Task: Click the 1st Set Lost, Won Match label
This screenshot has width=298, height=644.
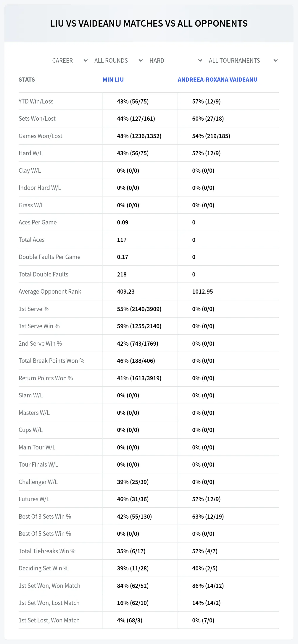Action: (49, 620)
